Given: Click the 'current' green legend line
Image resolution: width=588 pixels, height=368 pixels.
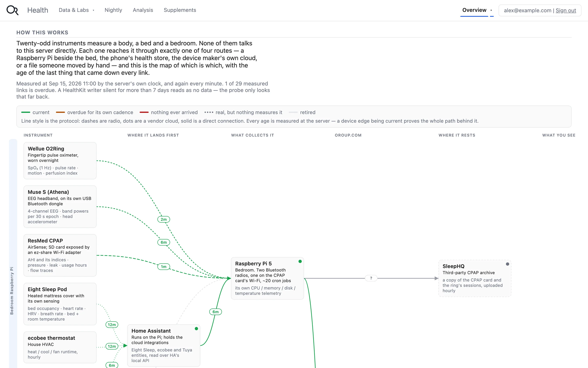Looking at the screenshot, I should (x=26, y=112).
